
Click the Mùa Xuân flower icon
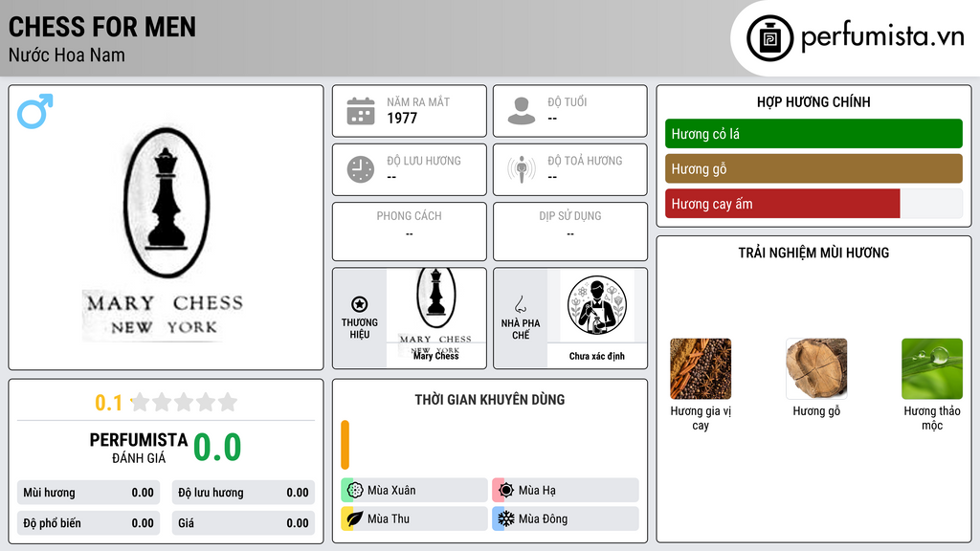pos(355,490)
